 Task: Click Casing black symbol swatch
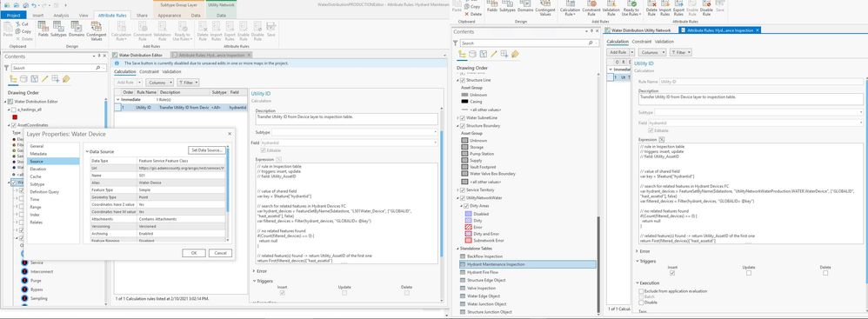[464, 102]
